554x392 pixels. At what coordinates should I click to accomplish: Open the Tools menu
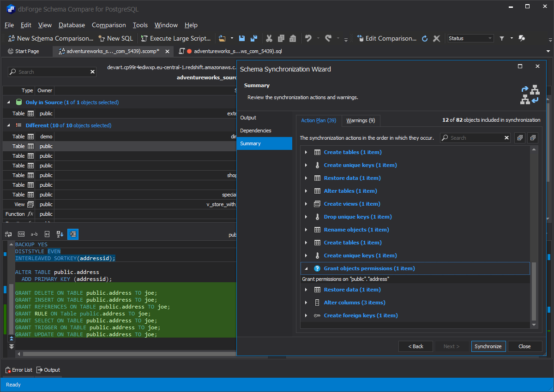pyautogui.click(x=140, y=25)
